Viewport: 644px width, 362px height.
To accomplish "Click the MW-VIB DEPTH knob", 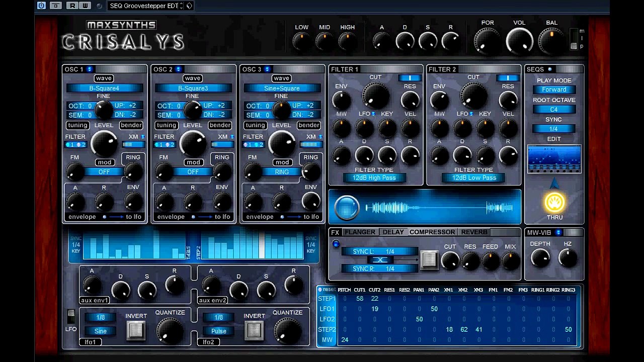I will [540, 258].
